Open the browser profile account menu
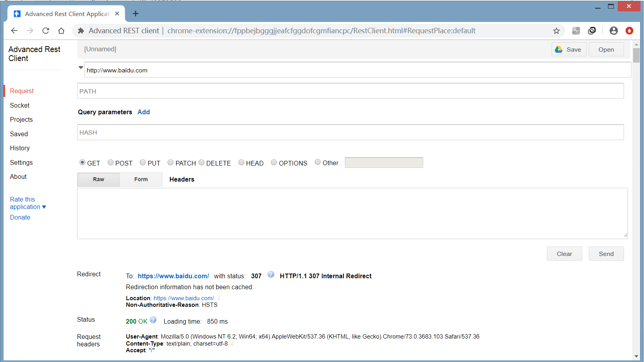Viewport: 644px width, 362px height. pyautogui.click(x=613, y=31)
